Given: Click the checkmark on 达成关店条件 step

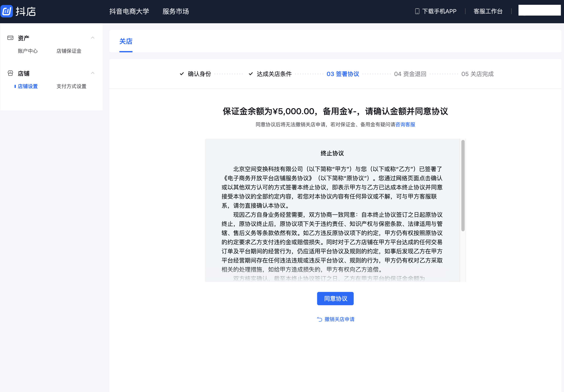Looking at the screenshot, I should pos(251,74).
